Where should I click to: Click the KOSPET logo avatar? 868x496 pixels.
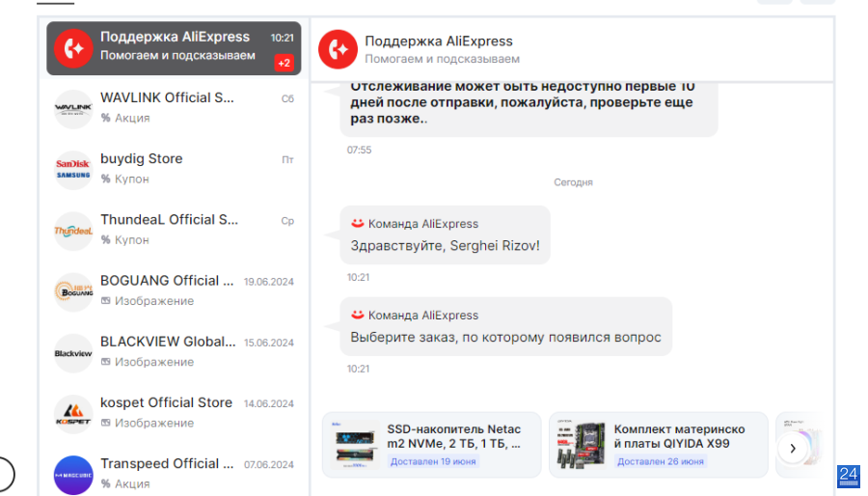(73, 414)
